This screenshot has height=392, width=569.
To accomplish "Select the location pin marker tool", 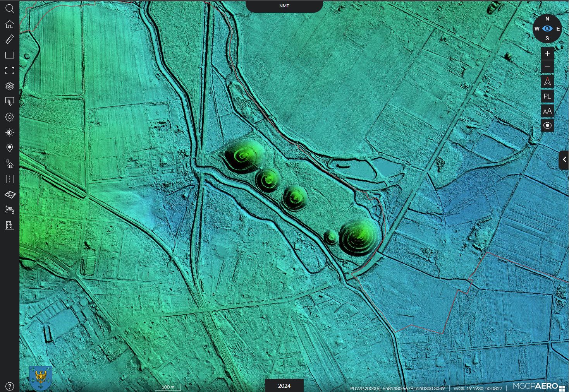I will pyautogui.click(x=9, y=148).
